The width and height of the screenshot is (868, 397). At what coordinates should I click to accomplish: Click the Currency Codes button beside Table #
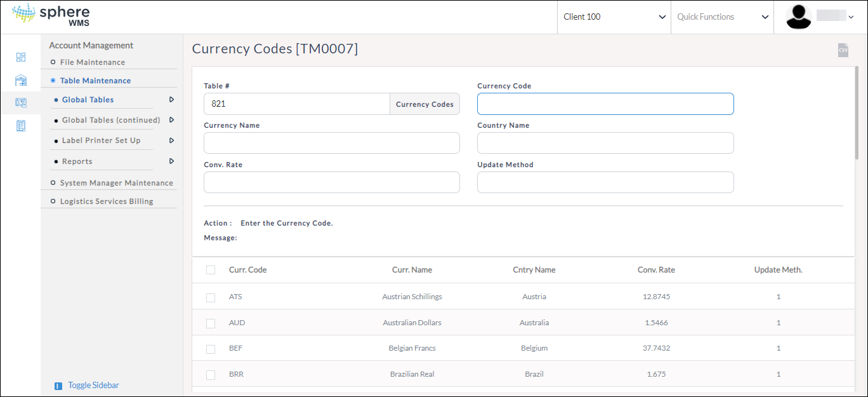(424, 104)
